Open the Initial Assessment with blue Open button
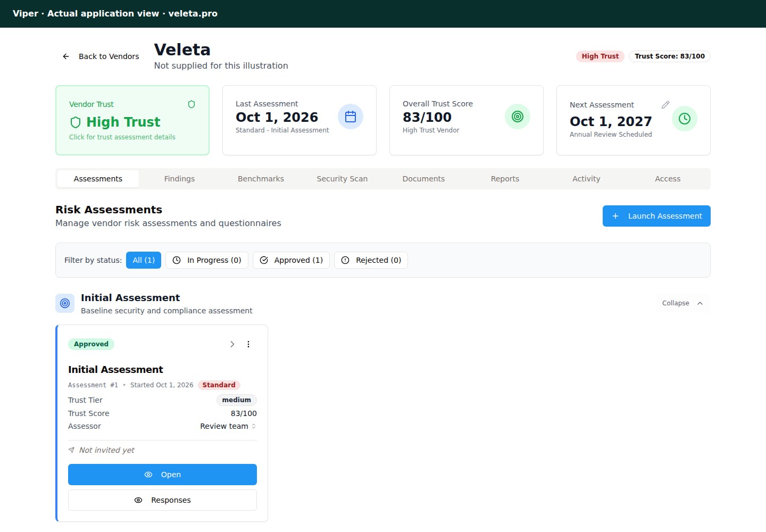 click(x=162, y=475)
